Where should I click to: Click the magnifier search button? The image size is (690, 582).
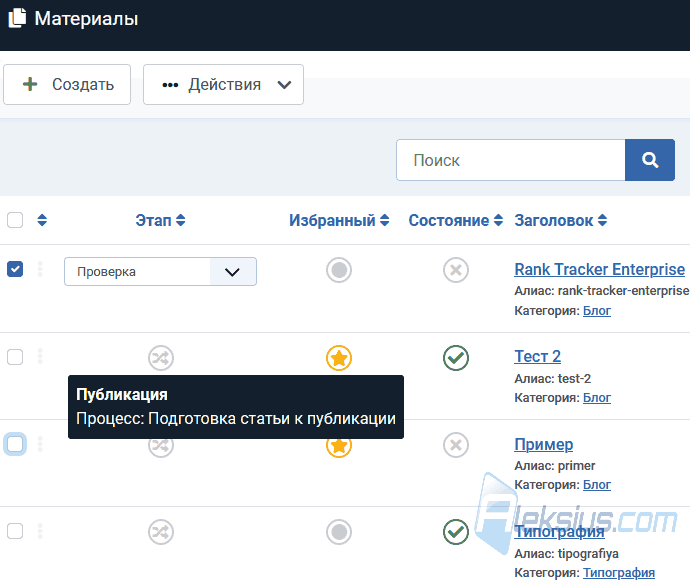tap(650, 160)
